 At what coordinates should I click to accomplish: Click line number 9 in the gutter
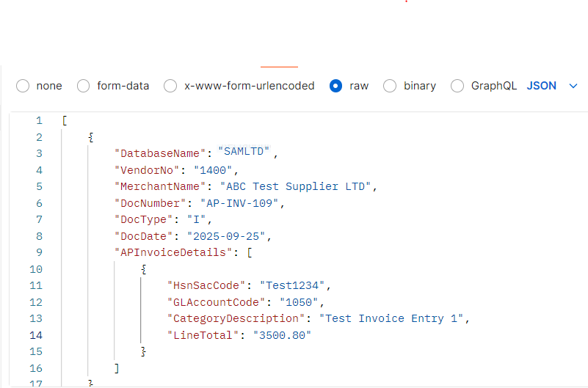click(39, 252)
